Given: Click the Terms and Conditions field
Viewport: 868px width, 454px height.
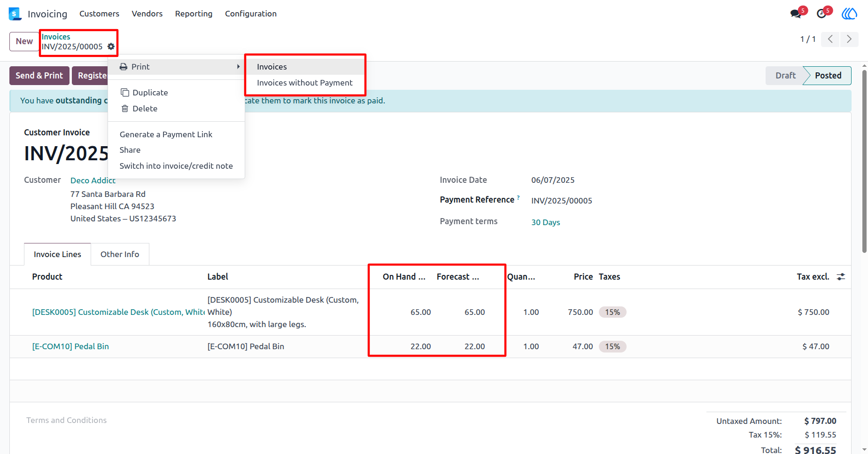Looking at the screenshot, I should pyautogui.click(x=66, y=420).
